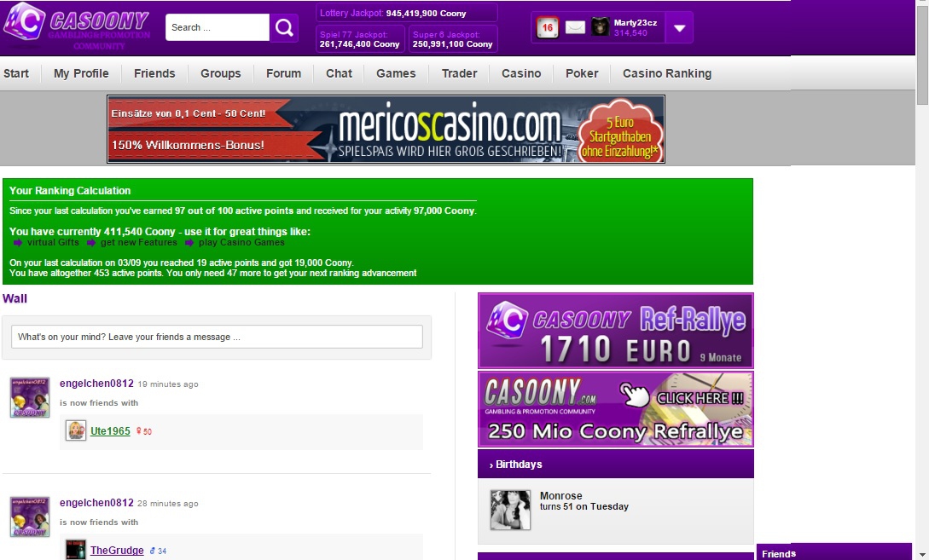
Task: Click the 250 Mio Coony Refrallye banner
Action: tap(616, 409)
